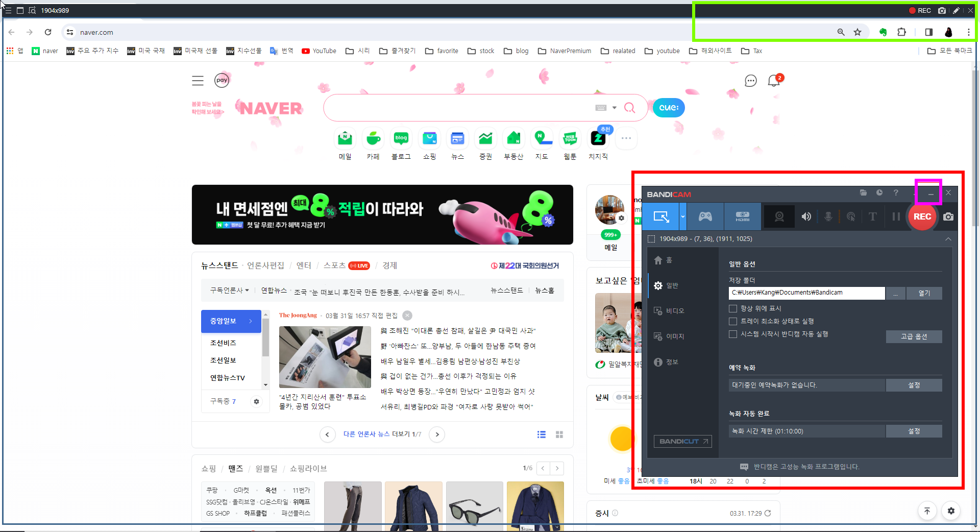Screen dimensions: 980x532
Task: Open 고급 옵션 button in Bandicam
Action: click(914, 336)
